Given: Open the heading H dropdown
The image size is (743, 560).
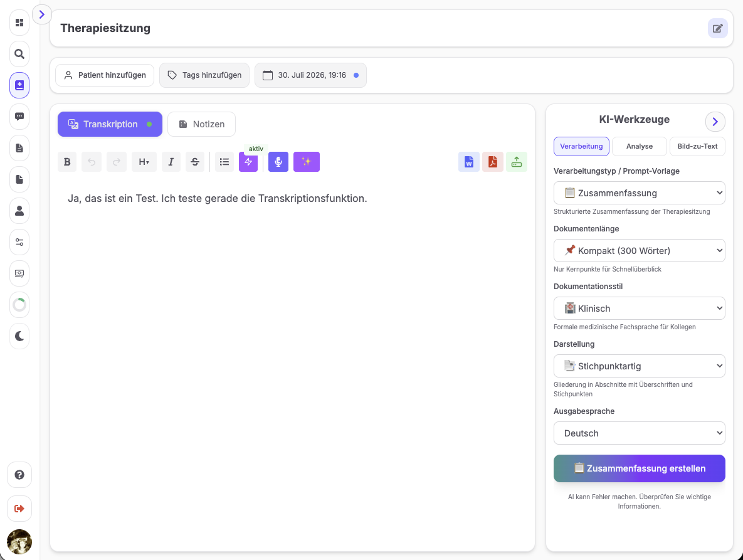Looking at the screenshot, I should 144,162.
